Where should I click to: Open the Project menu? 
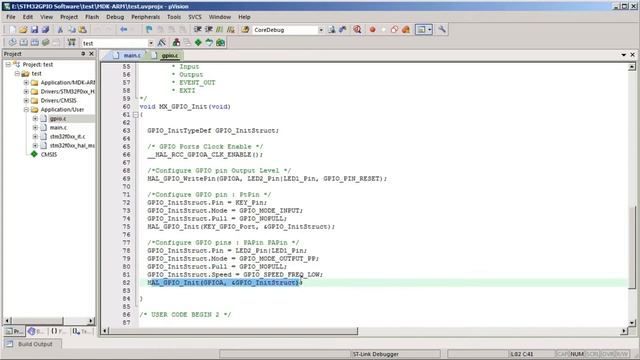(69, 17)
